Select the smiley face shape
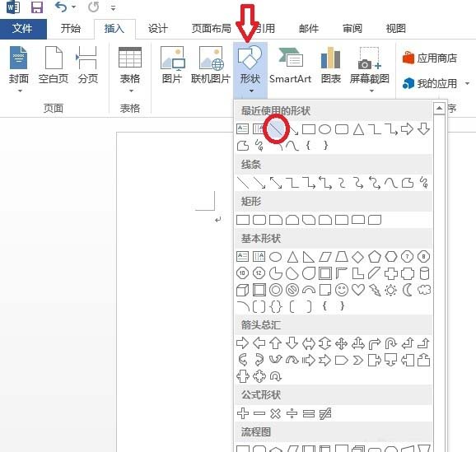 pos(342,290)
